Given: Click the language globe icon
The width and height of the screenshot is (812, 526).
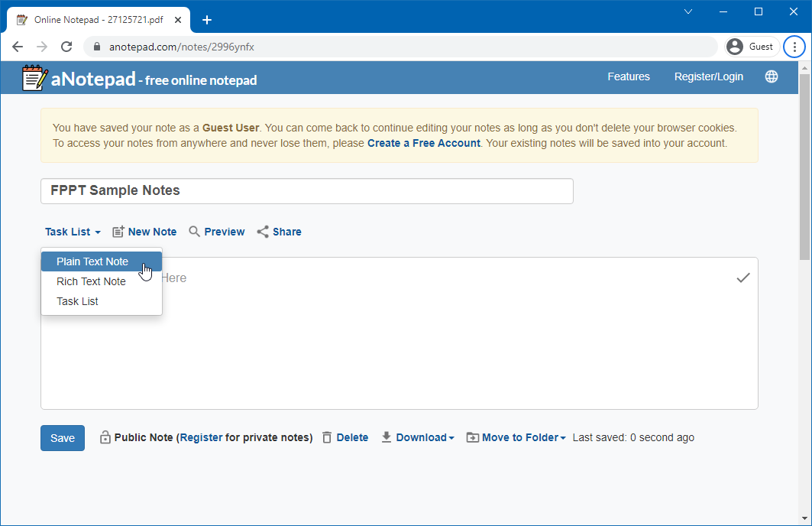Looking at the screenshot, I should point(772,76).
